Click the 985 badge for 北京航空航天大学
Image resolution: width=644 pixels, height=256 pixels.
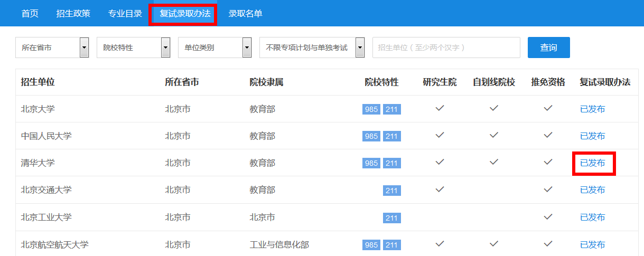click(x=371, y=245)
